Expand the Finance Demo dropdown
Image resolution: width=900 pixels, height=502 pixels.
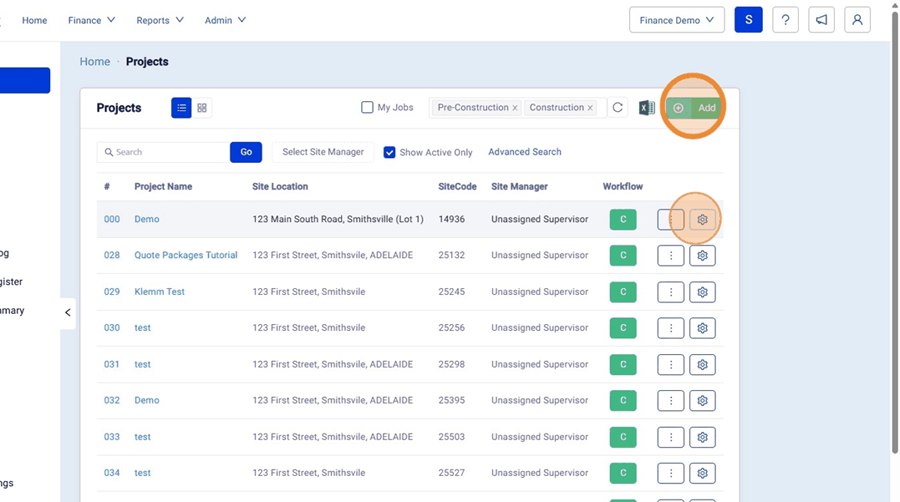677,20
